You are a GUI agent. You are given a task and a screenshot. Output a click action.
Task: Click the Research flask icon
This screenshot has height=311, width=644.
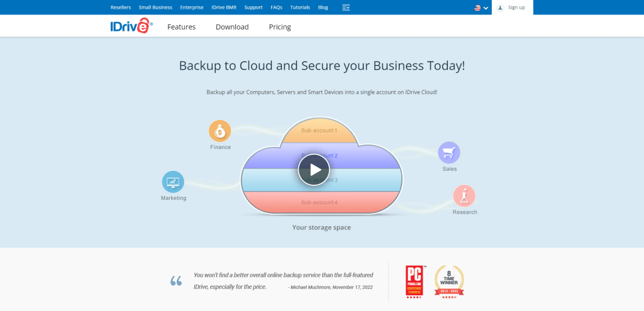[464, 195]
